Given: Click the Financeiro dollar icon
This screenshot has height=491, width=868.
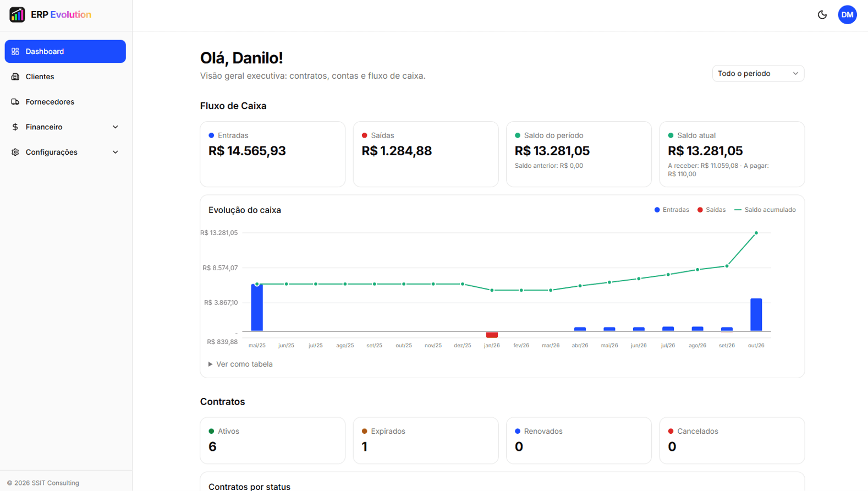Looking at the screenshot, I should coord(15,127).
